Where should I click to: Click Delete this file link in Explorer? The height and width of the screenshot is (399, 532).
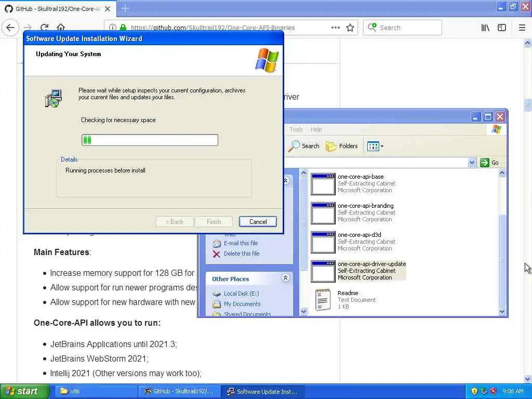(x=242, y=254)
